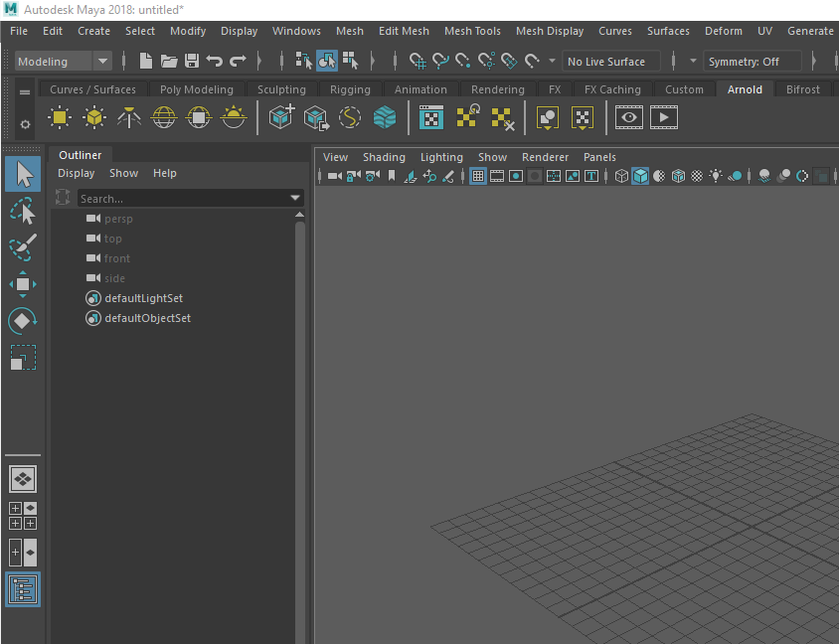Create an Arnold Skydome Light
839x644 pixels.
(164, 117)
